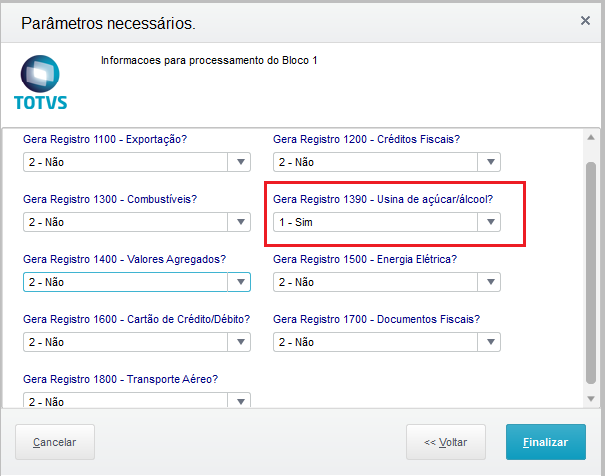Expand the Registro 1390 Usina de açúcar/álcool dropdown
Viewport: 605px width, 476px height.
point(490,222)
